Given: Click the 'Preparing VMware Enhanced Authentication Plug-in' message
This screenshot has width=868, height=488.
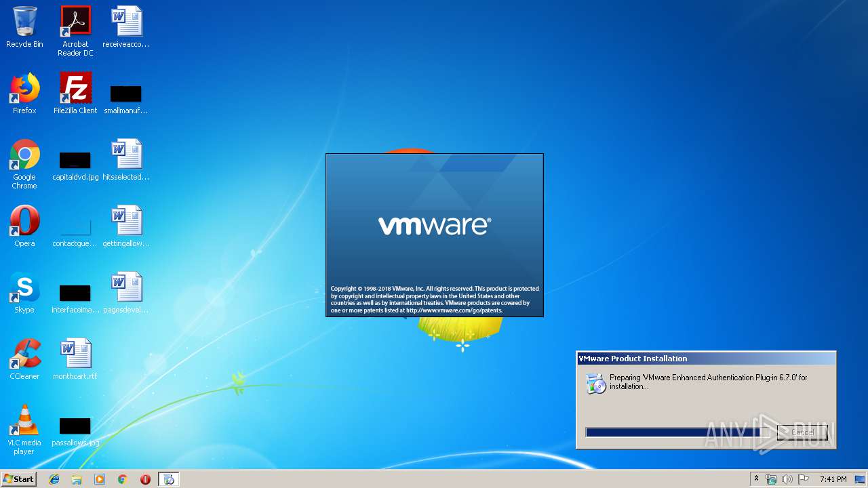Looking at the screenshot, I should pos(709,382).
